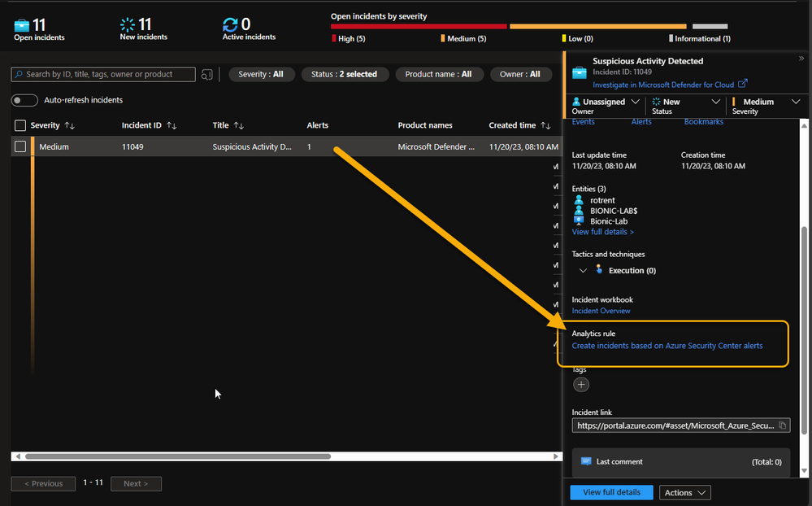Open the search guide icon beside search box
Viewport: 812px width, 506px height.
(207, 75)
